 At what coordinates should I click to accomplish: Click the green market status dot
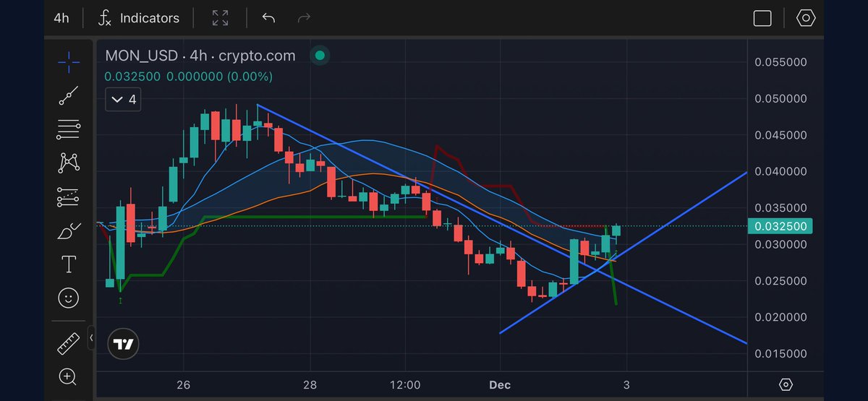[320, 56]
